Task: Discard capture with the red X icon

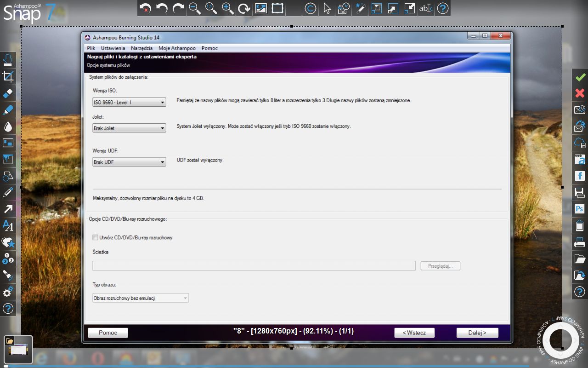Action: point(580,93)
